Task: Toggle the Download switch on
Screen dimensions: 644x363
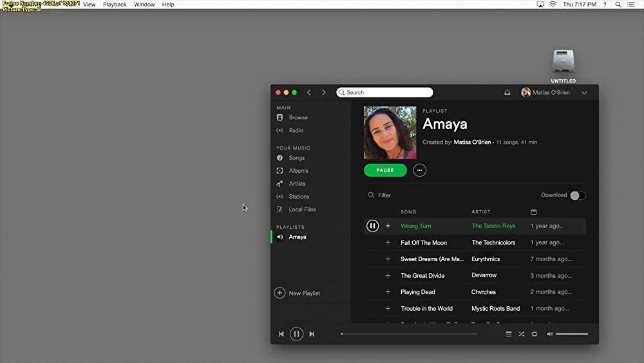Action: tap(577, 195)
